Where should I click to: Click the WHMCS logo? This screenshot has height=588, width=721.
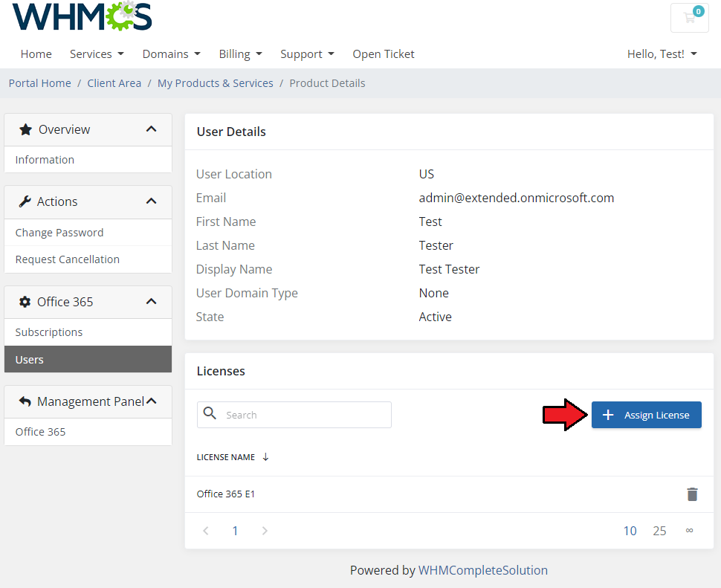(82, 16)
